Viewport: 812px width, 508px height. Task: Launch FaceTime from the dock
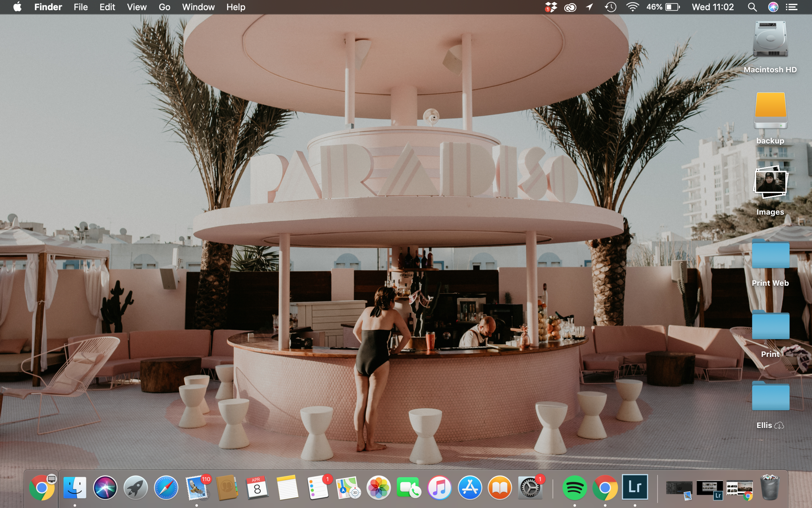click(x=409, y=488)
